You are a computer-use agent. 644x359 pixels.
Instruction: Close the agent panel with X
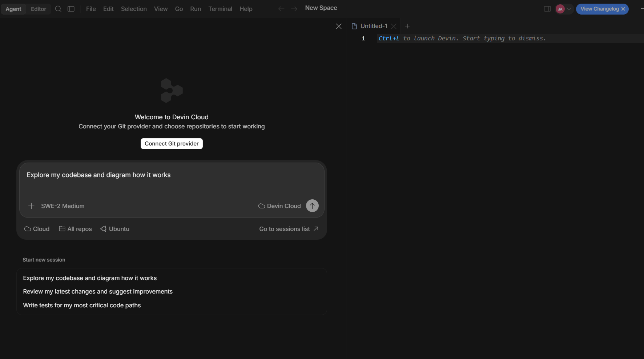(339, 26)
